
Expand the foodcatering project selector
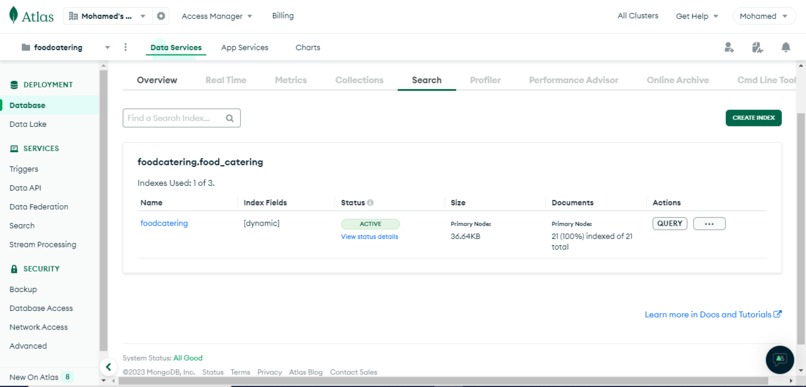107,47
